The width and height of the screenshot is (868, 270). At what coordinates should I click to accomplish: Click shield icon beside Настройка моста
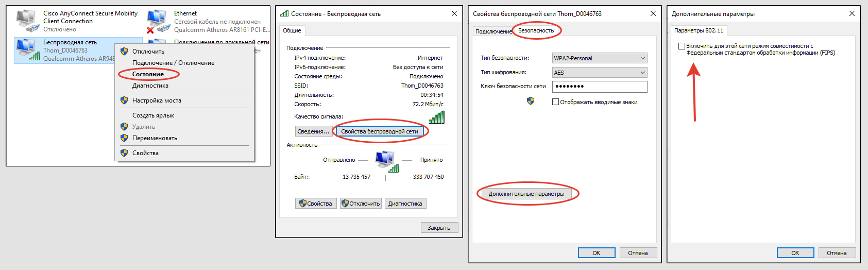pos(124,100)
